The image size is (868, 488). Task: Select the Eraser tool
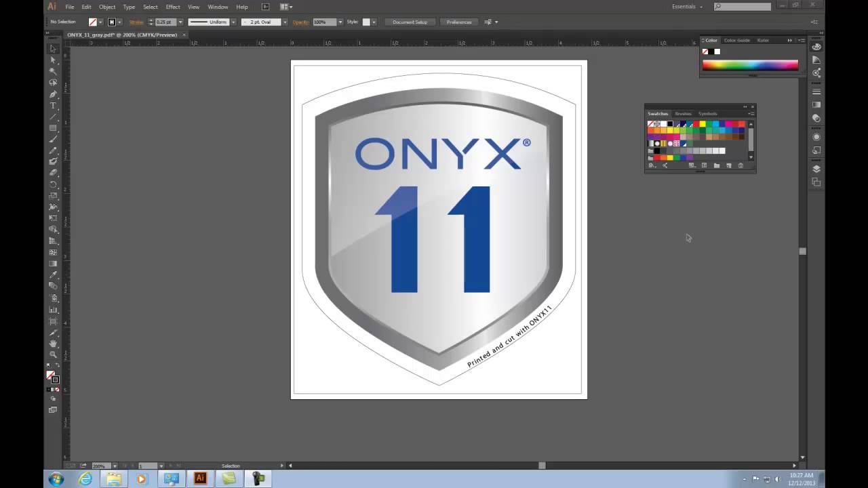coord(53,172)
